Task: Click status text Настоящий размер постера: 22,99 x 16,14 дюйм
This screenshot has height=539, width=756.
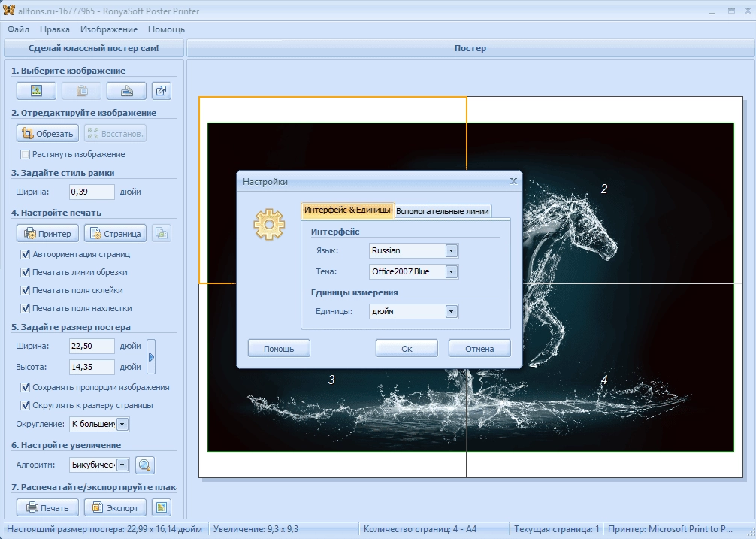Action: tap(104, 529)
